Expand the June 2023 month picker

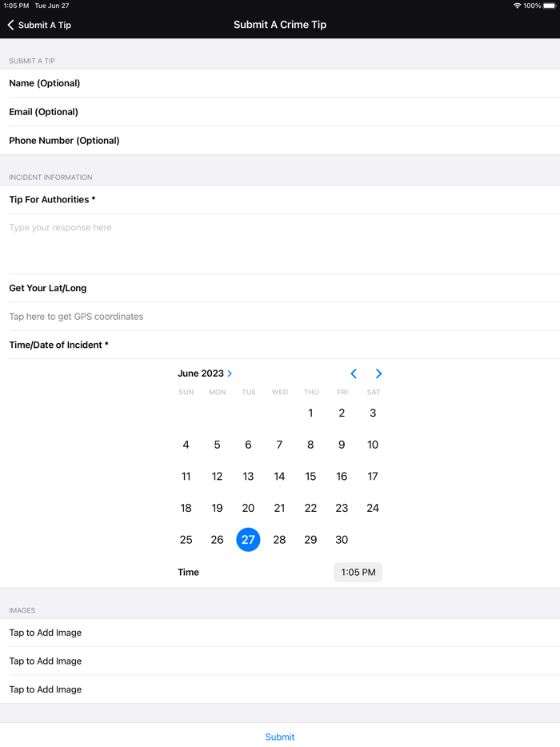pyautogui.click(x=205, y=373)
